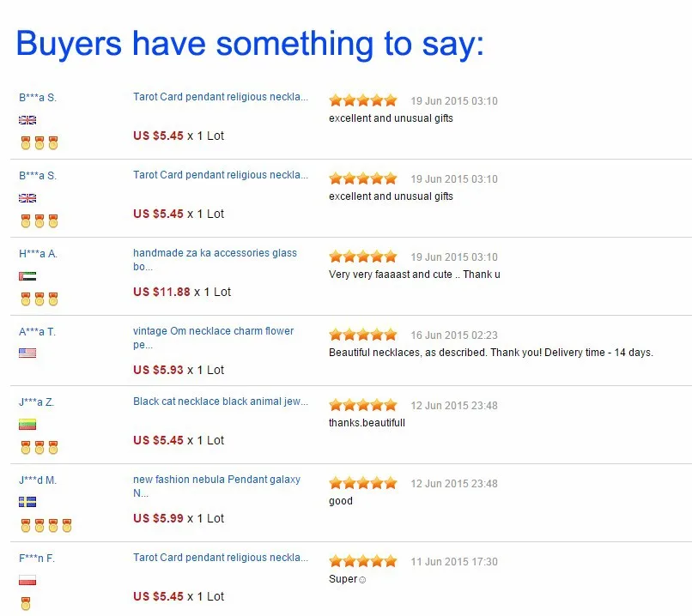This screenshot has width=692, height=616.
Task: Open 'handmade za ka accessories glass' product link
Action: 215,260
